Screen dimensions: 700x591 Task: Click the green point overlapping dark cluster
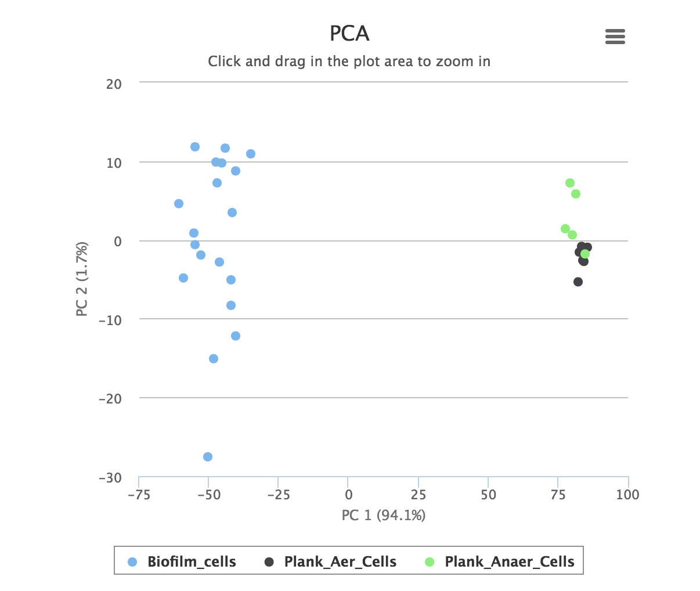[x=585, y=254]
